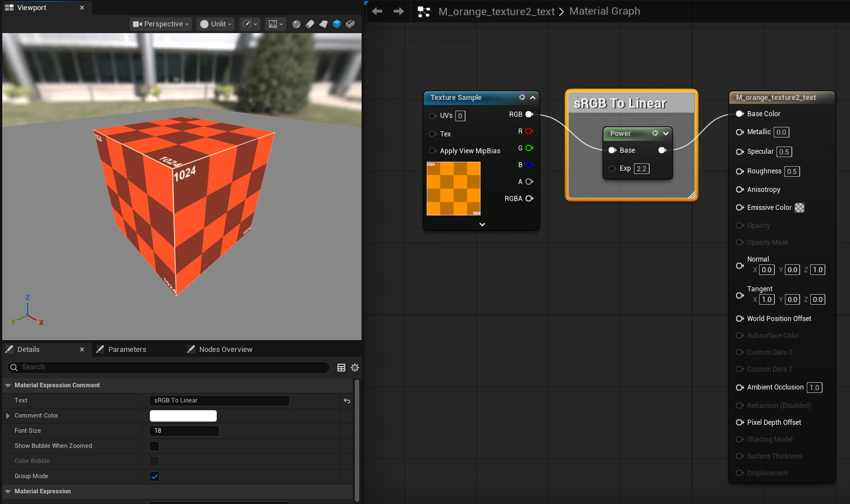Uncheck the Group Mode checkbox

pyautogui.click(x=154, y=476)
